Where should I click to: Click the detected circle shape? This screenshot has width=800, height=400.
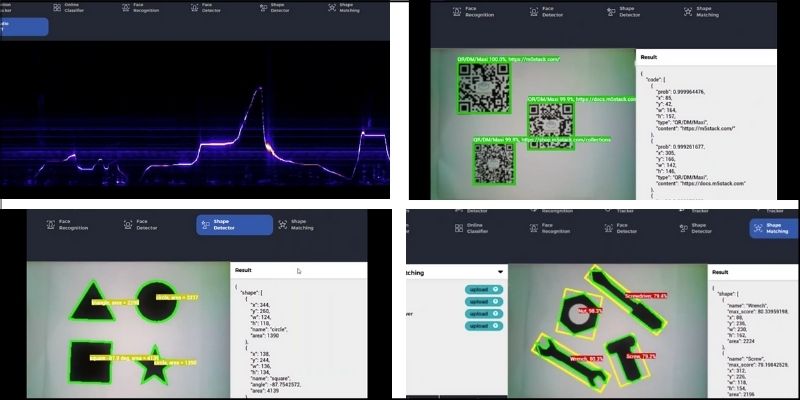[157, 302]
